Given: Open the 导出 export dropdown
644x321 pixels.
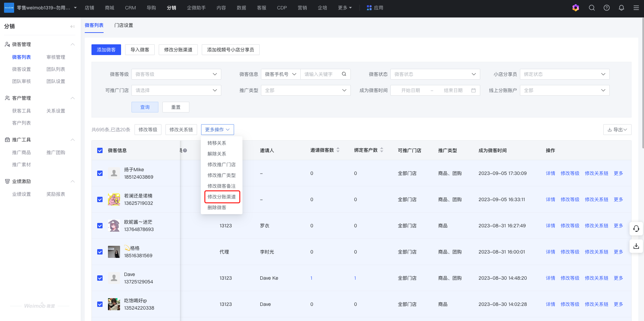Looking at the screenshot, I should coord(617,130).
